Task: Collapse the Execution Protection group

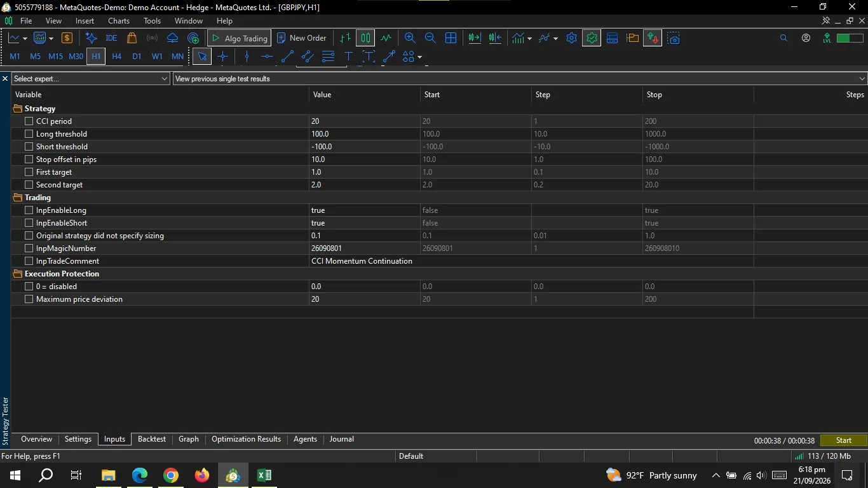Action: pos(17,274)
